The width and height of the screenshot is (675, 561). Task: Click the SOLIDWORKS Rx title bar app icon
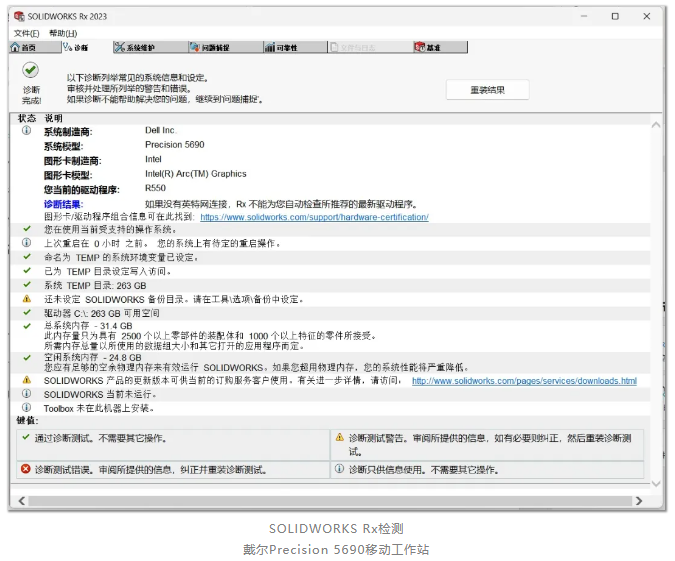19,16
